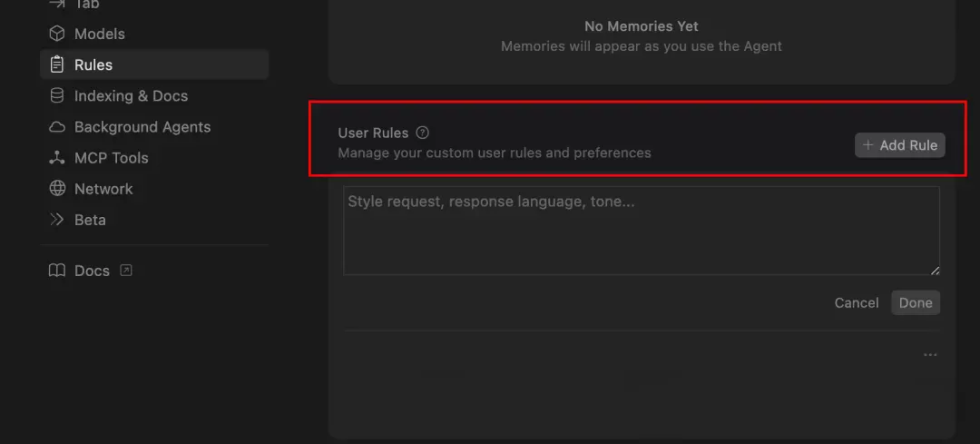Viewport: 980px width, 444px height.
Task: Click the Done button
Action: tap(916, 302)
